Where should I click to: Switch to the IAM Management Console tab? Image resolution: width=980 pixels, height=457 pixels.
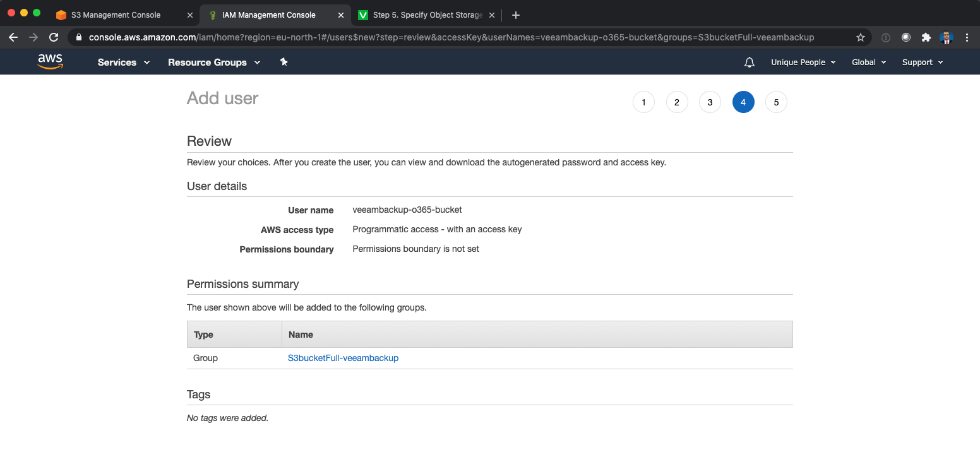click(x=275, y=15)
